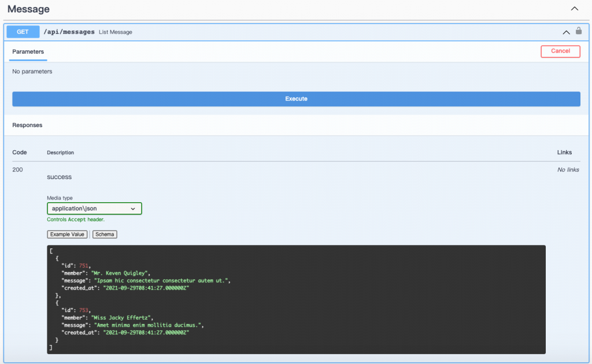The height and width of the screenshot is (364, 592).
Task: Click the success description text
Action: click(x=60, y=177)
